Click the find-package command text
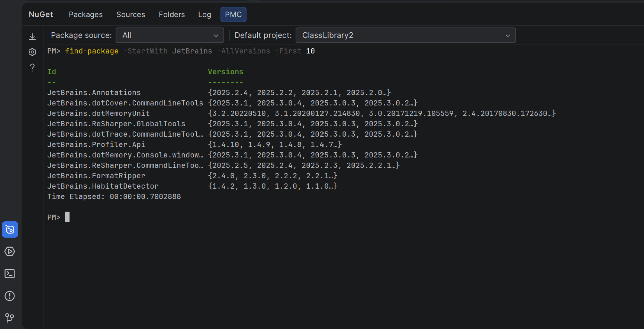 91,51
